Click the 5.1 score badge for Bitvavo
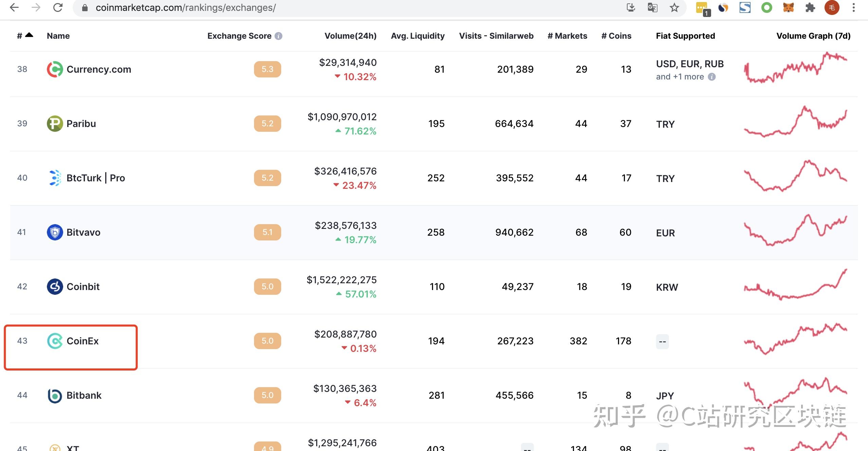 pos(268,232)
